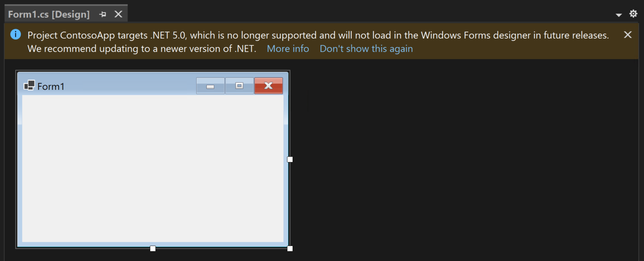Click the form's maximize button

239,86
